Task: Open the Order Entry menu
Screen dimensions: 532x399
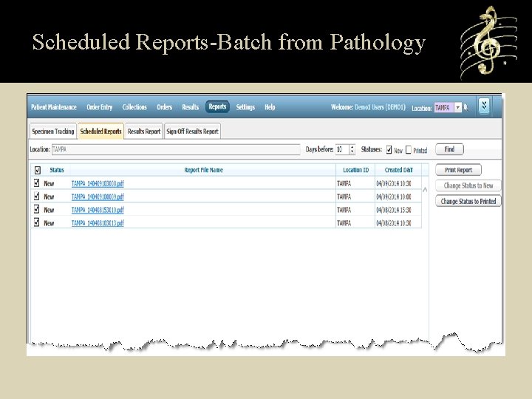Action: tap(100, 107)
